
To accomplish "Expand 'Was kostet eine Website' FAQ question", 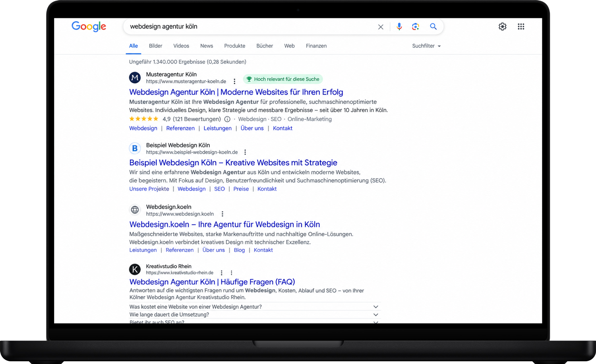I will coord(255,307).
